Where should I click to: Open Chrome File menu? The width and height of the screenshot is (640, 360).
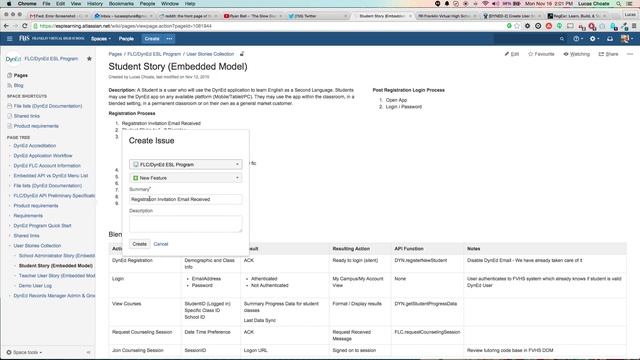[x=47, y=4]
